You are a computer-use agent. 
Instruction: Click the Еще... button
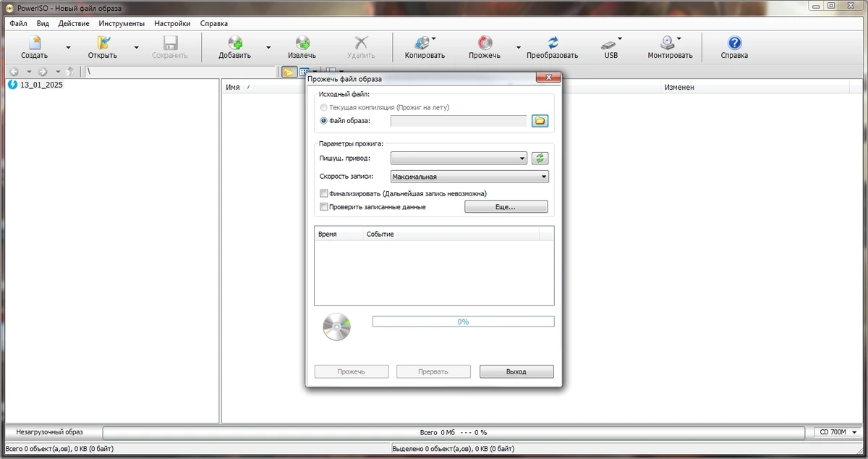click(506, 207)
